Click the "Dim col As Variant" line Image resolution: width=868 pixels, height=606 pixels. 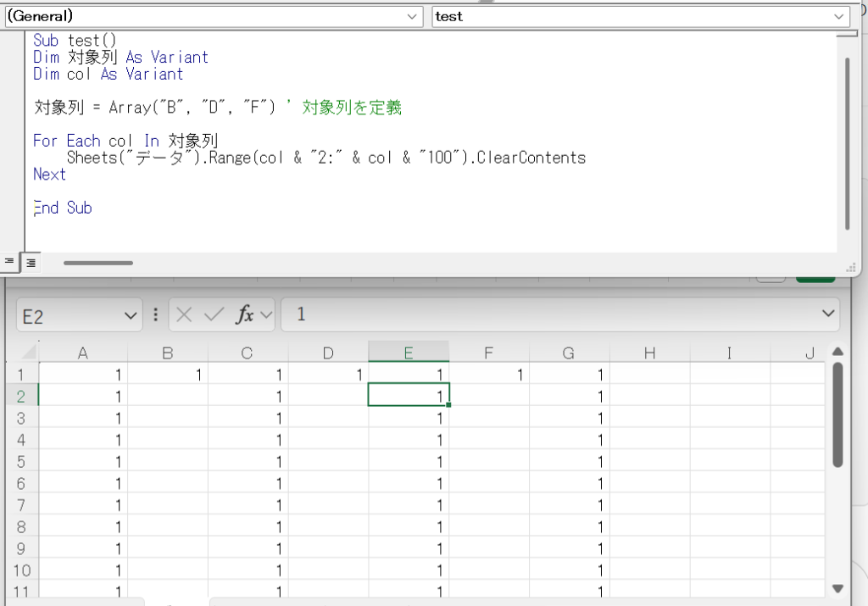point(108,74)
